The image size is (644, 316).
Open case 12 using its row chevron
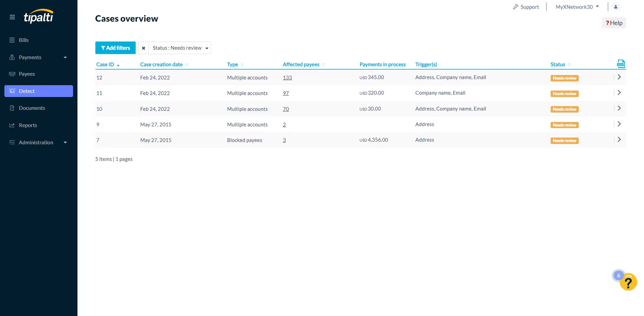pyautogui.click(x=619, y=77)
